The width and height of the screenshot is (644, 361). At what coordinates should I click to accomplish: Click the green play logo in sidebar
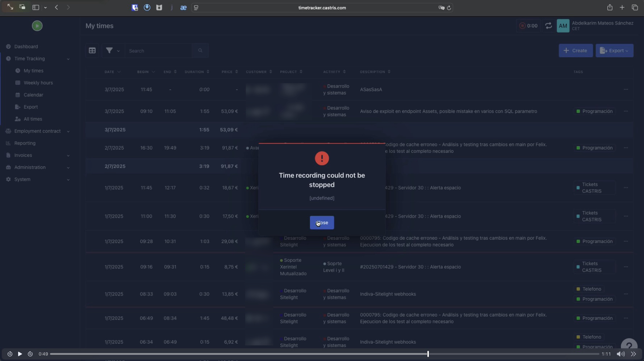(37, 26)
